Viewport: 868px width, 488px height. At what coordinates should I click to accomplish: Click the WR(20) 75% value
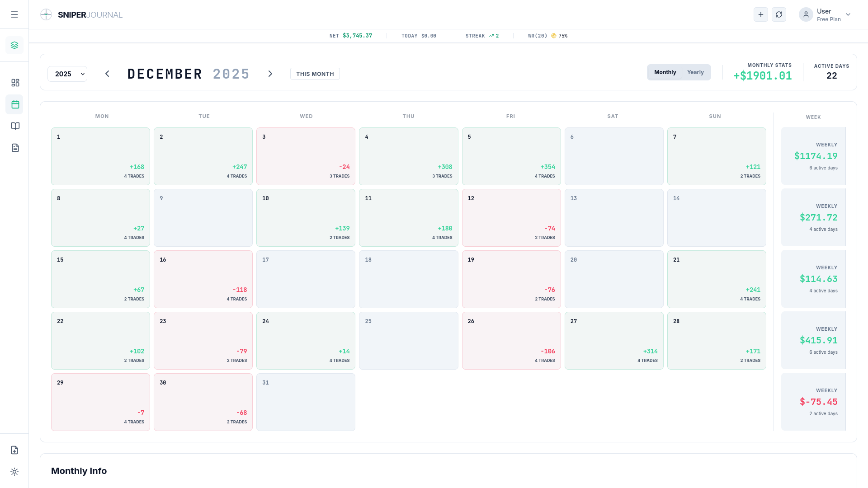pyautogui.click(x=563, y=36)
